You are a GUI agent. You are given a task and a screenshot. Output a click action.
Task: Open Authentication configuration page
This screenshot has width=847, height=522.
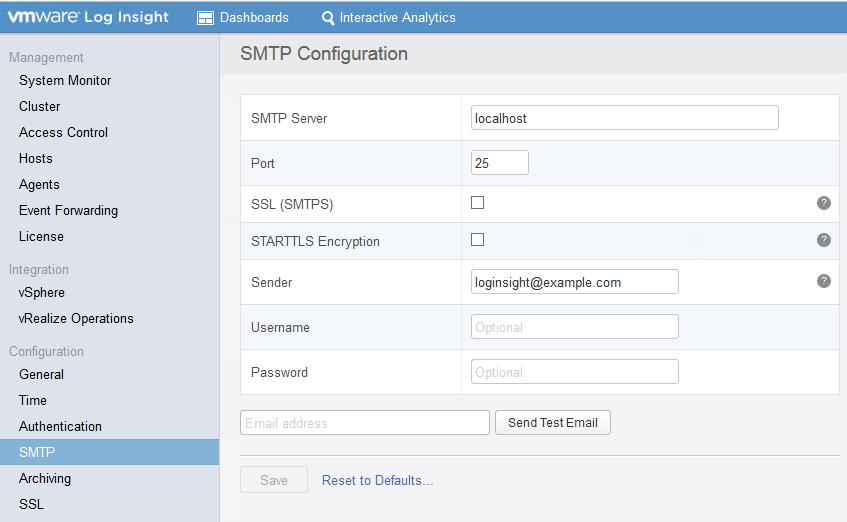60,426
